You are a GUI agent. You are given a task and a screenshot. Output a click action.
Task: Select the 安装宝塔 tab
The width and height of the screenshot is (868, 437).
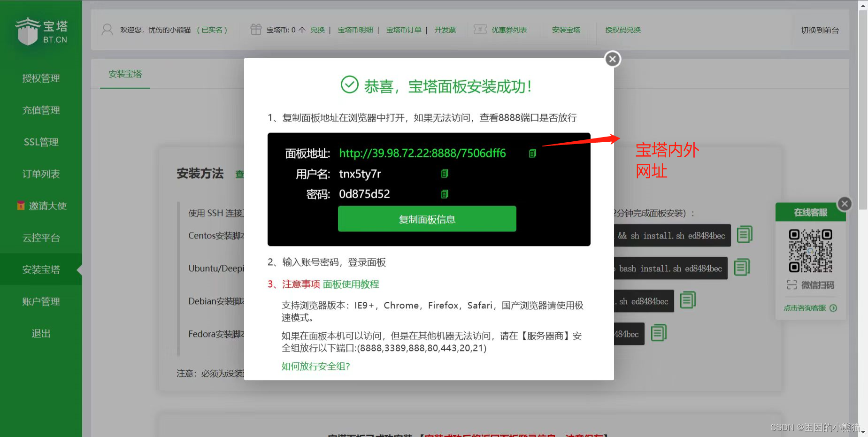coord(125,74)
